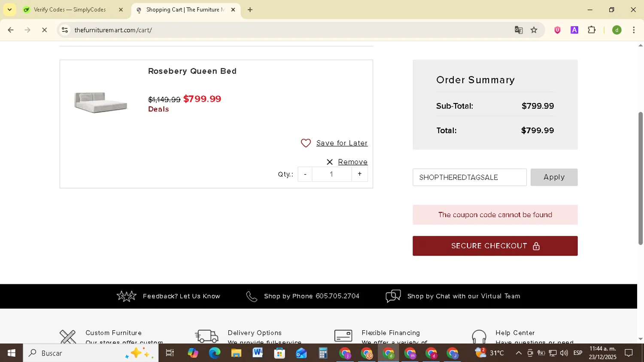This screenshot has height=362, width=644.
Task: Decrease quantity with the minus button
Action: 305,174
